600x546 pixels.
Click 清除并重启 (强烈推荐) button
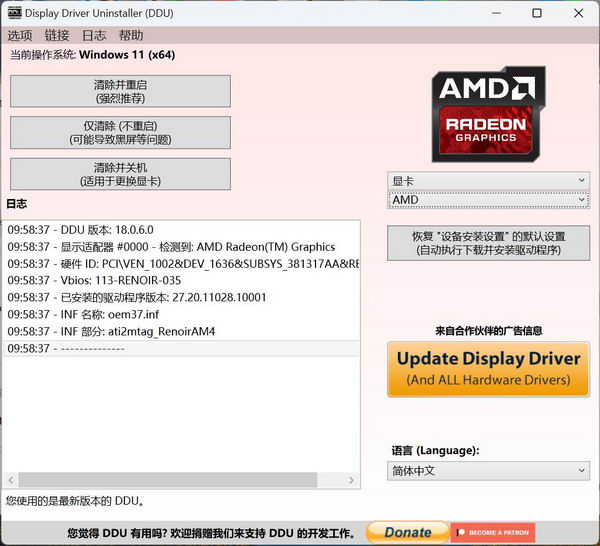[121, 91]
